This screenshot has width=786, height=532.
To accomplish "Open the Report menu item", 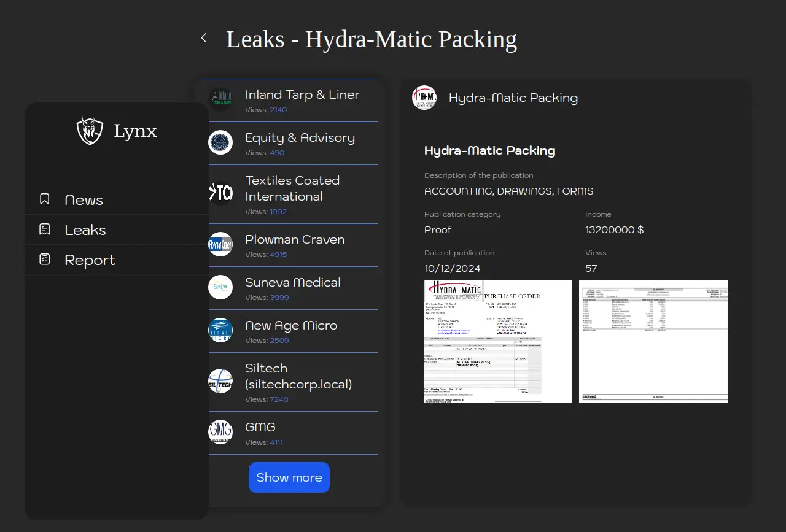I will tap(90, 260).
